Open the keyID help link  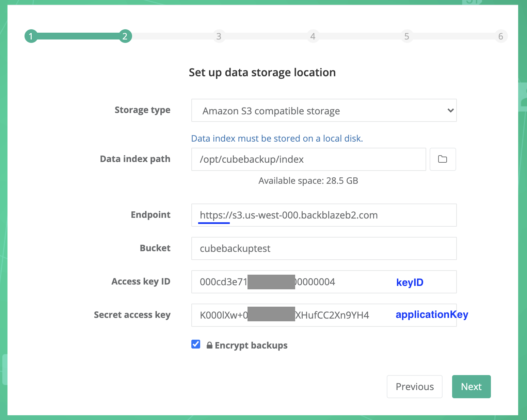410,282
